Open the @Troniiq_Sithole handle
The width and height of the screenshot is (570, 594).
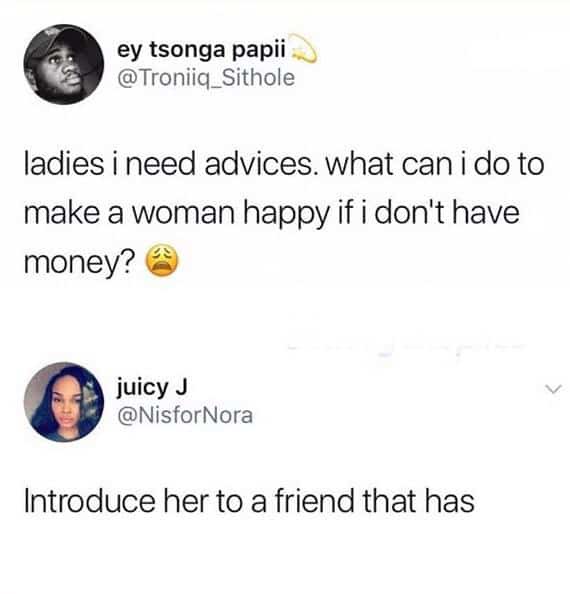pyautogui.click(x=206, y=78)
